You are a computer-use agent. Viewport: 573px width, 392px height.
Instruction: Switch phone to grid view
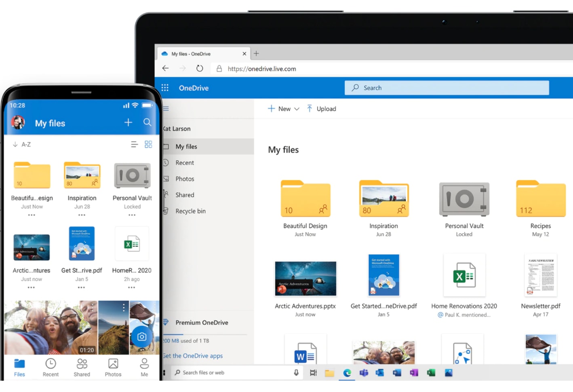tap(148, 144)
